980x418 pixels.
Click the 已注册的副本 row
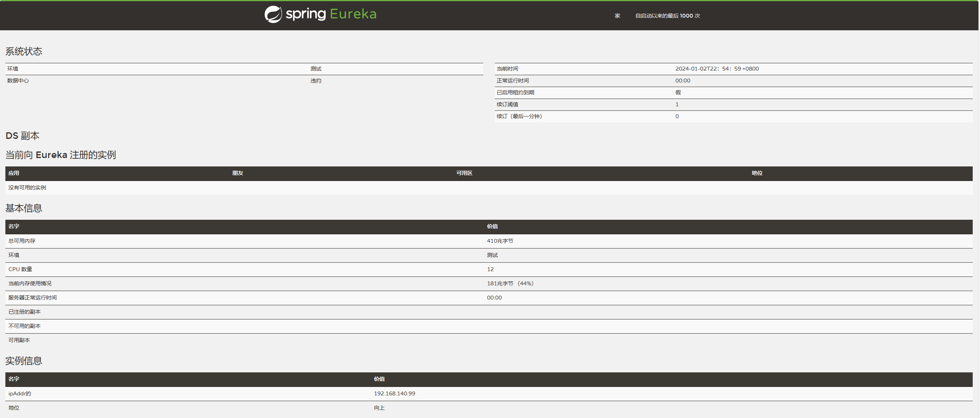click(x=25, y=312)
